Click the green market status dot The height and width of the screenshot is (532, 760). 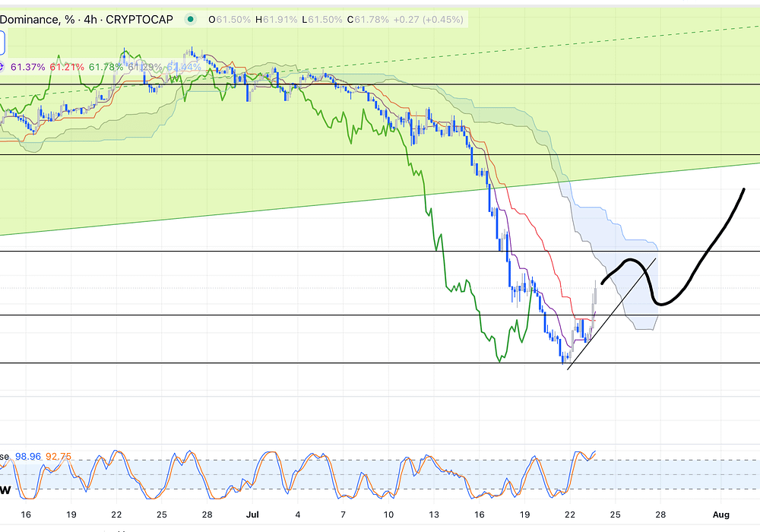point(189,19)
